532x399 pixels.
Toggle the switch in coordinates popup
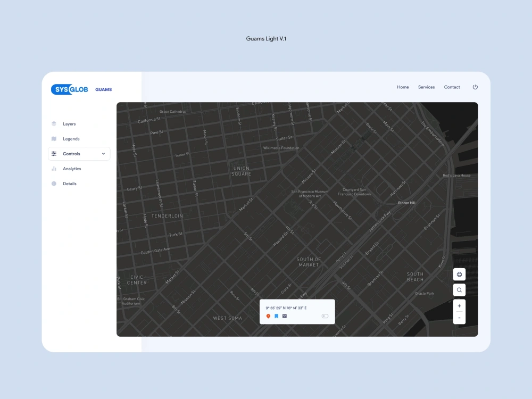(x=325, y=316)
